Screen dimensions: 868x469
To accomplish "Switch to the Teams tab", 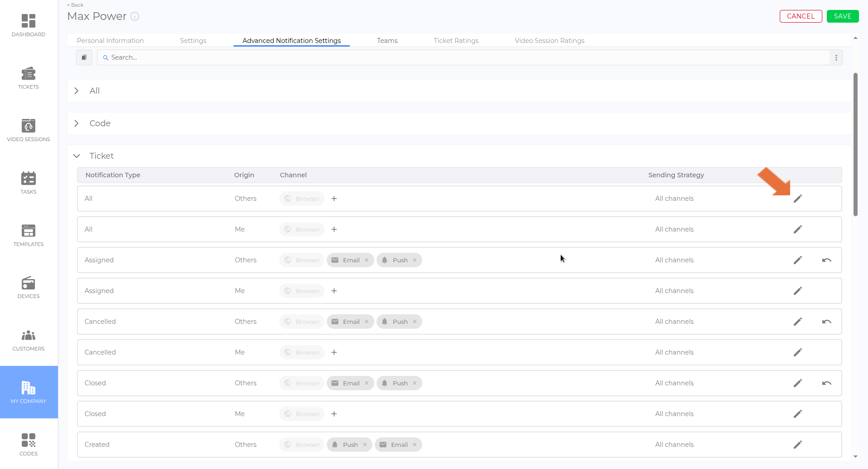I will pos(387,41).
